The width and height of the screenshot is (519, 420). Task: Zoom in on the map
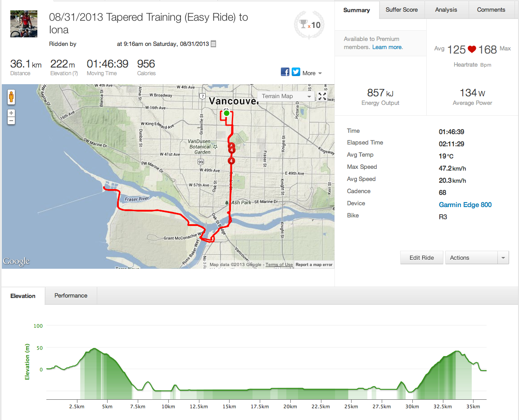11,113
